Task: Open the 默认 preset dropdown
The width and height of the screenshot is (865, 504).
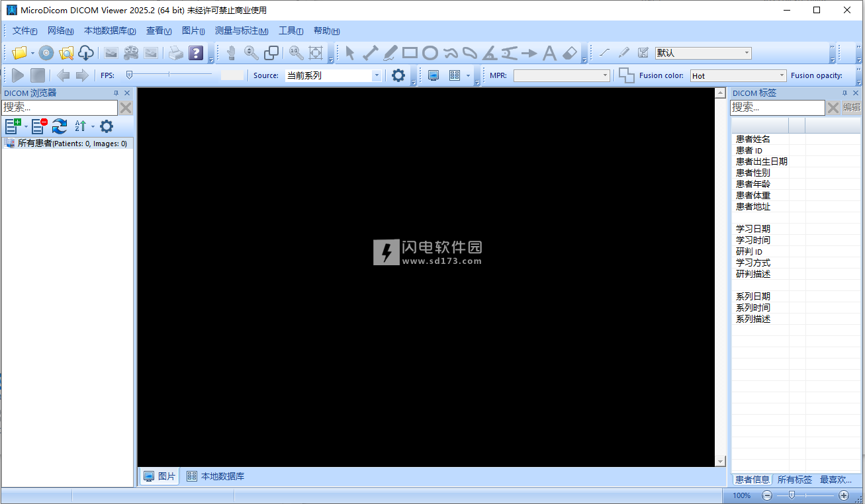Action: click(x=704, y=53)
